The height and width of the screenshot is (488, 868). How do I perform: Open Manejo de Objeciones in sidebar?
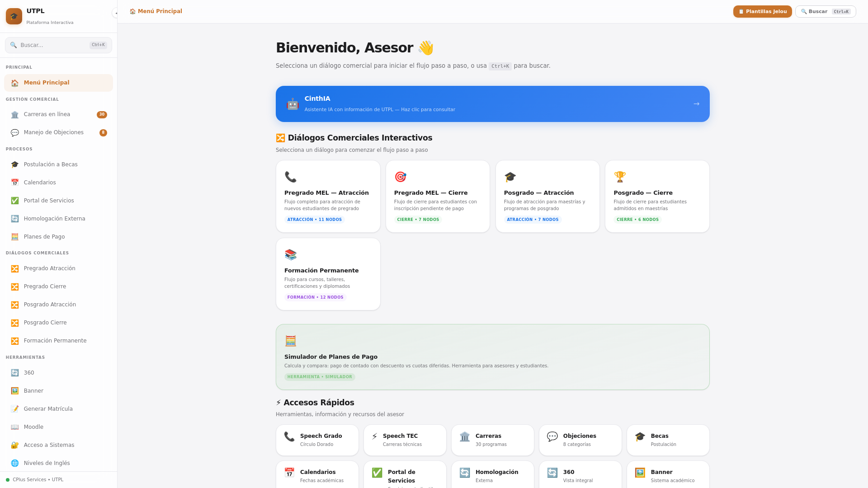(x=58, y=132)
